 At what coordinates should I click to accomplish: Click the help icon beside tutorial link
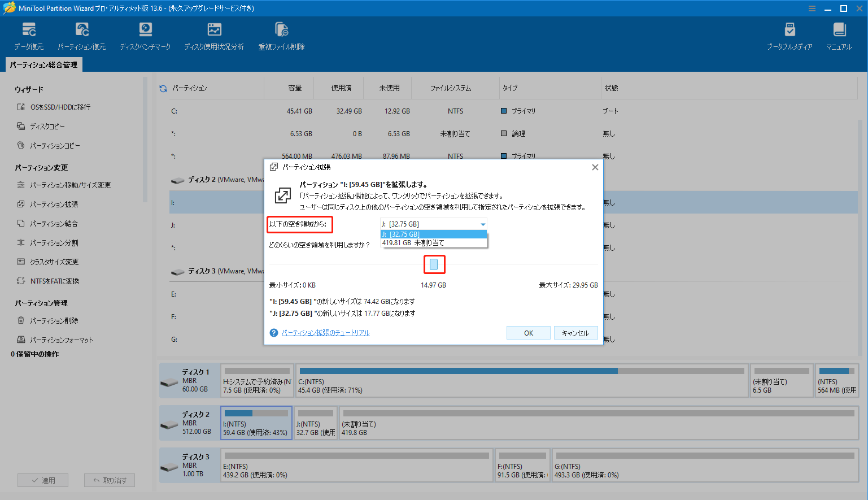[274, 333]
